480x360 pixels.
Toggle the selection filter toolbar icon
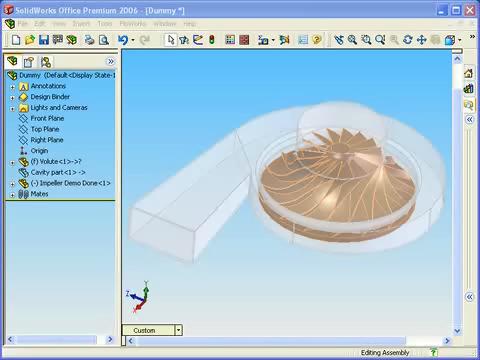(x=184, y=40)
